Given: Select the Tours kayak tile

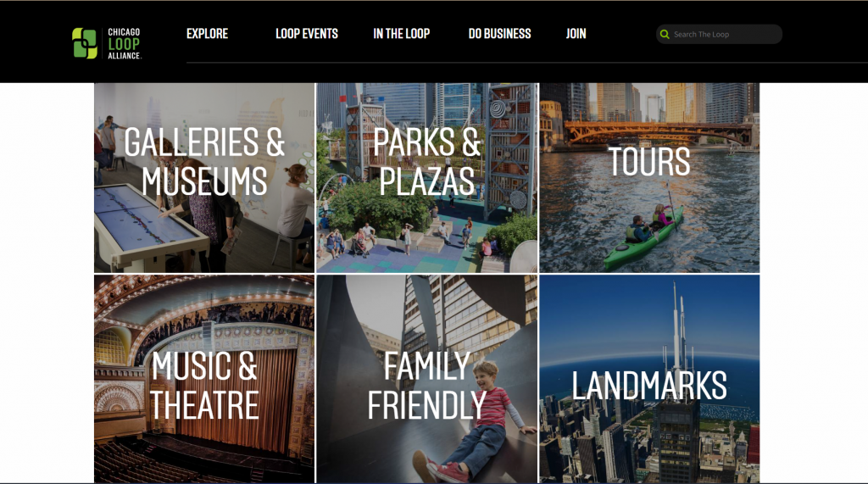Looking at the screenshot, I should (649, 178).
